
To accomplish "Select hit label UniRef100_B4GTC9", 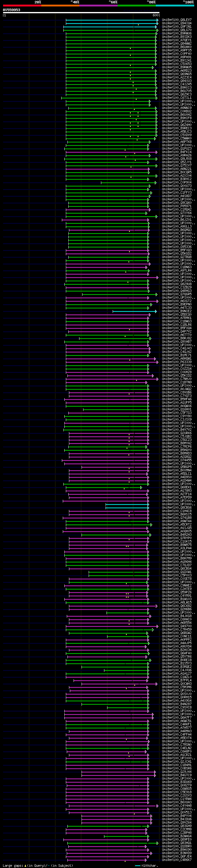I will pyautogui.click(x=176, y=775).
